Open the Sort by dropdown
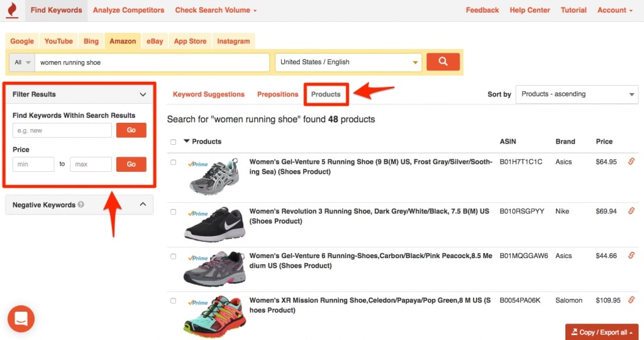The width and height of the screenshot is (644, 340). tap(577, 94)
